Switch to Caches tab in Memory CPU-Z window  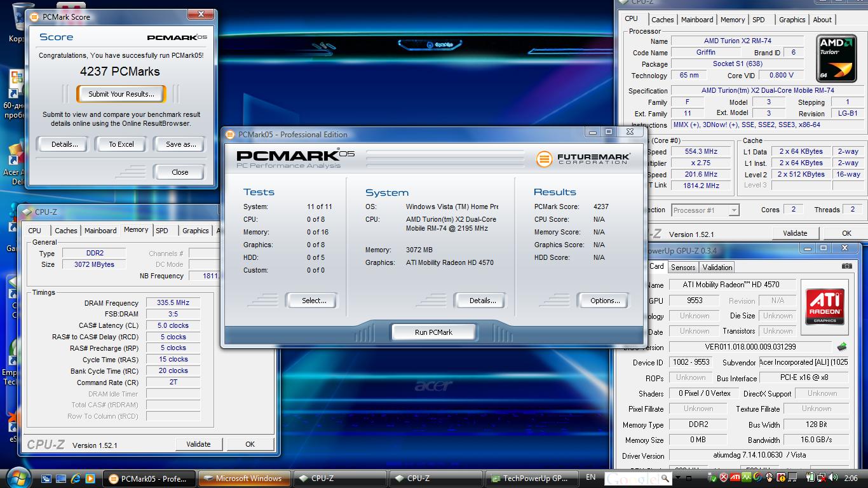[65, 231]
